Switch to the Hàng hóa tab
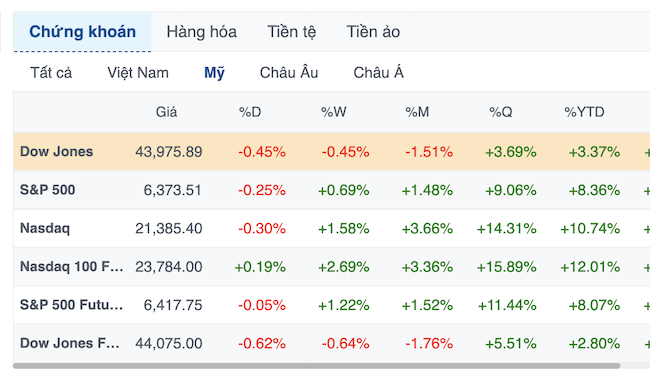Image resolution: width=650 pixels, height=381 pixels. coord(201,32)
